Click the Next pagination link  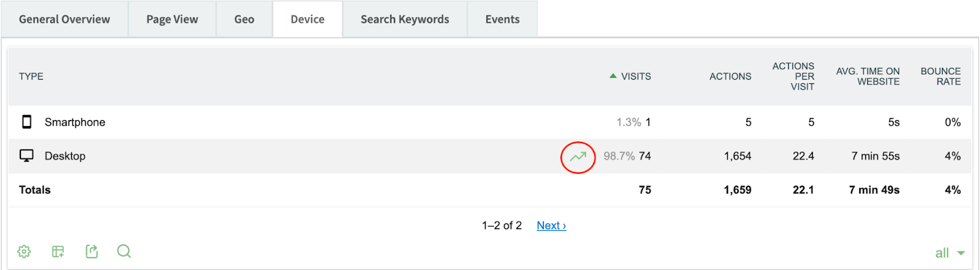coord(551,225)
